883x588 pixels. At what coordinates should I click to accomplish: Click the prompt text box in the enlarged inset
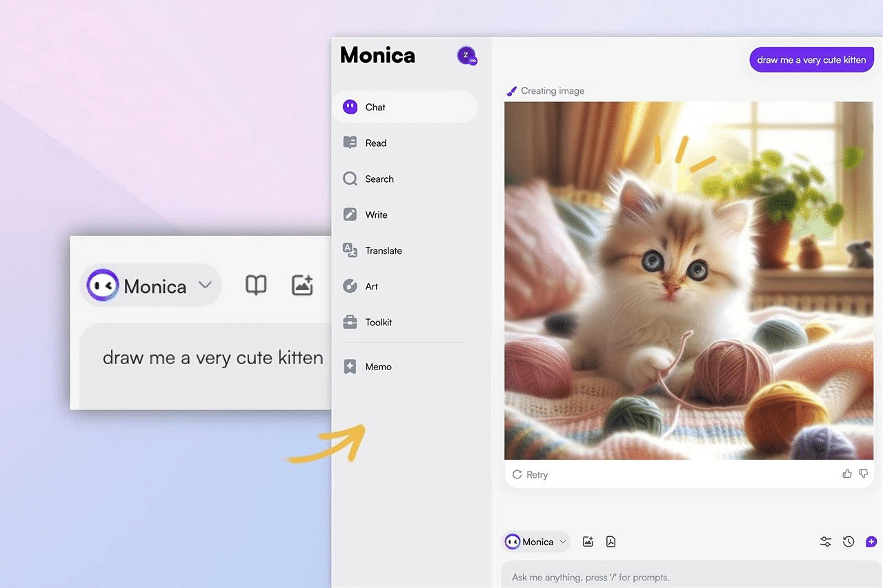coord(206,365)
